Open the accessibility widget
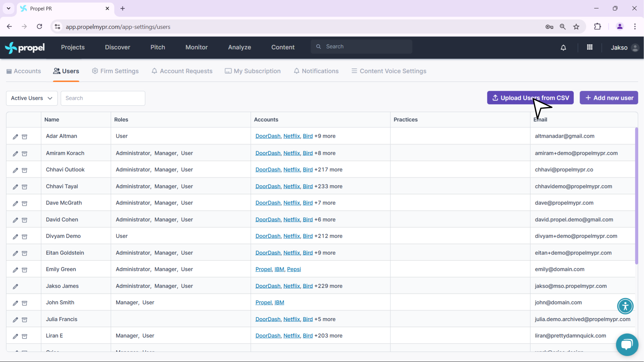644x362 pixels. [625, 306]
